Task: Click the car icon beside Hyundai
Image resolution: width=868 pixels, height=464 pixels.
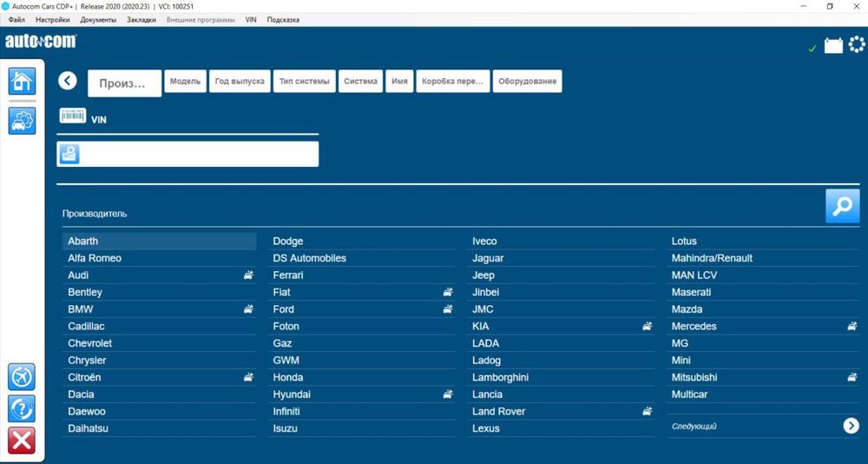Action: [448, 394]
